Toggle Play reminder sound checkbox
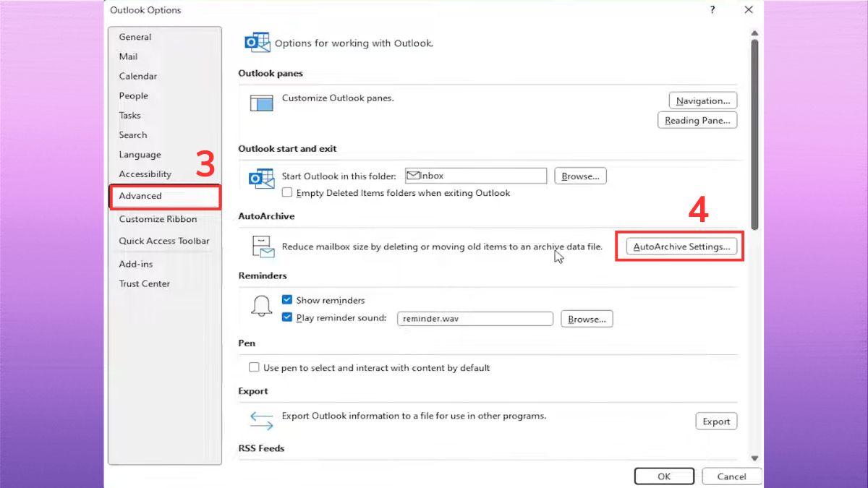This screenshot has height=488, width=868. (287, 317)
